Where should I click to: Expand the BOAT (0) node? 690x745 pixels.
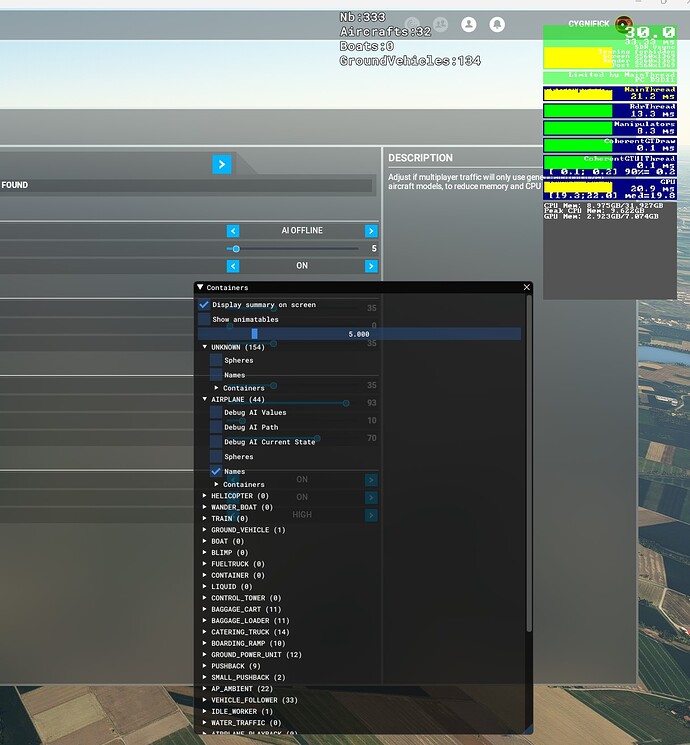click(x=205, y=541)
